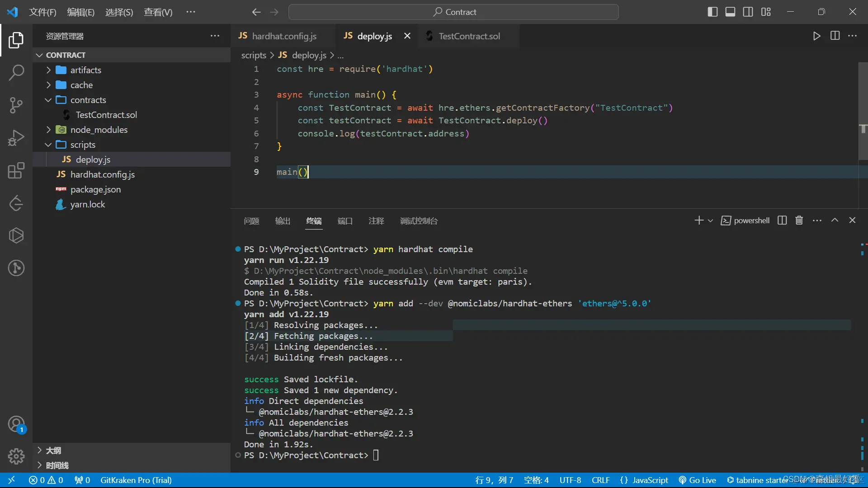Toggle the secondary sidebar layout button
This screenshot has width=868, height=488.
748,12
